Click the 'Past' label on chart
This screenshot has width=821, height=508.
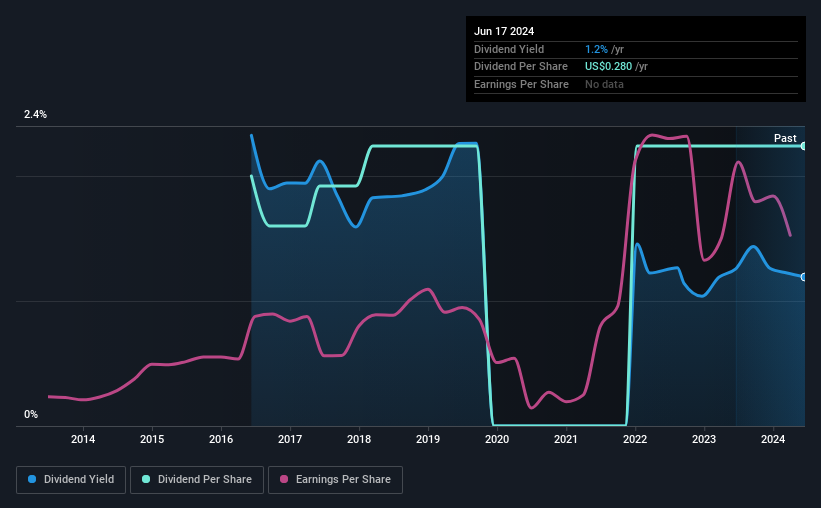pos(785,138)
